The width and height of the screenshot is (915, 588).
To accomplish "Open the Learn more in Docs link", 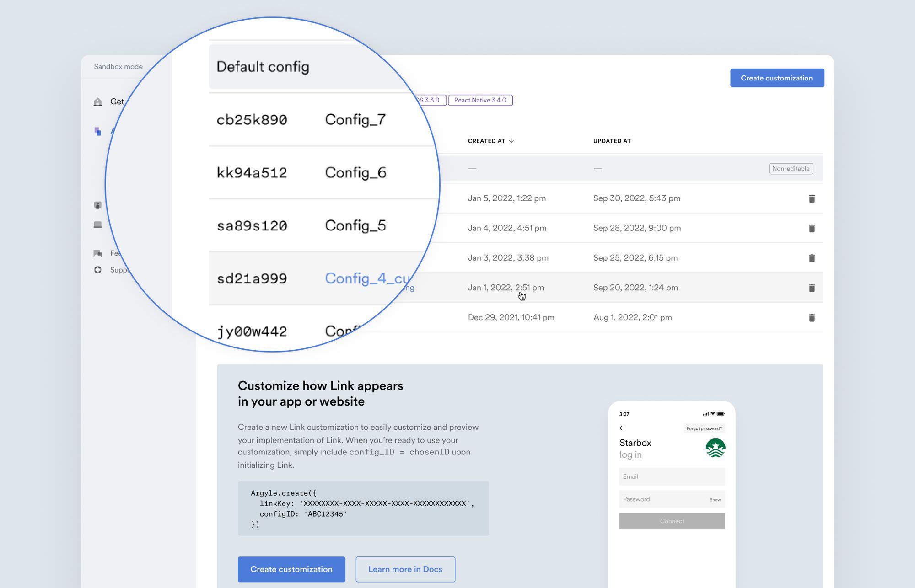I will [x=405, y=569].
